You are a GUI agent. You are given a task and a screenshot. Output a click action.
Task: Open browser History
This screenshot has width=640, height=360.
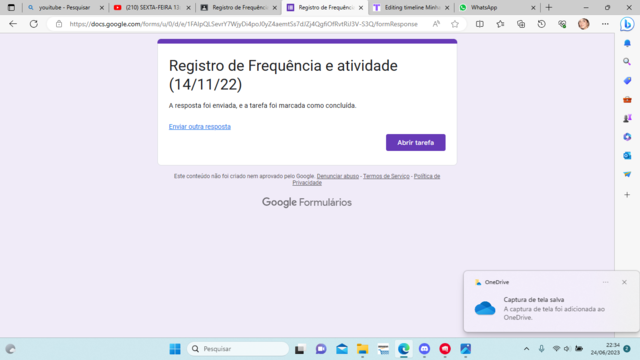click(x=542, y=24)
